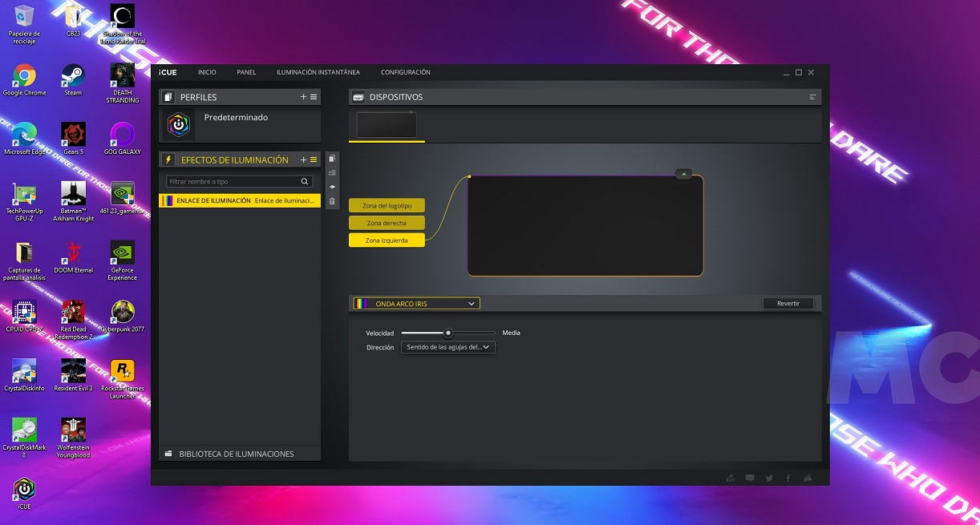Toggle the Zona izquierda zone
Screen dimensions: 980x525
tap(387, 240)
